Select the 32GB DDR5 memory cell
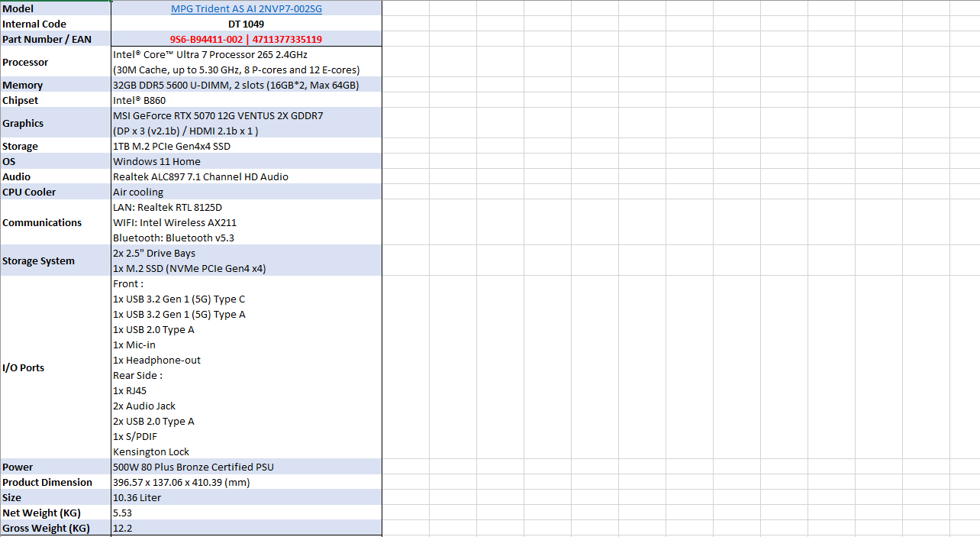The height and width of the screenshot is (537, 980). pyautogui.click(x=236, y=85)
